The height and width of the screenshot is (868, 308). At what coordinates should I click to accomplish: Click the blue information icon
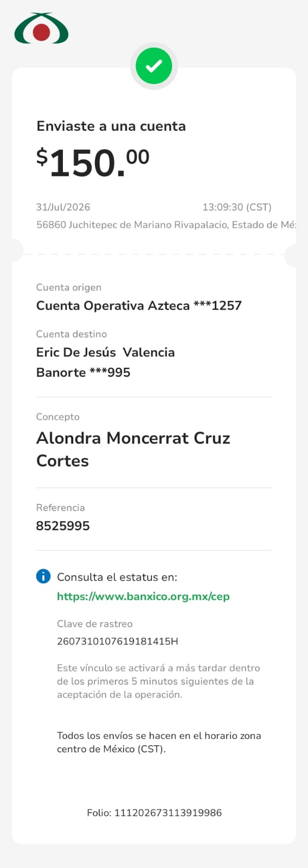pyautogui.click(x=43, y=576)
